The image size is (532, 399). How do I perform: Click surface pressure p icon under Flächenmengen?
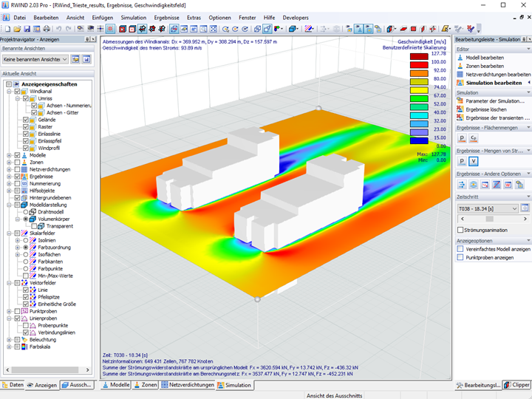tap(462, 138)
